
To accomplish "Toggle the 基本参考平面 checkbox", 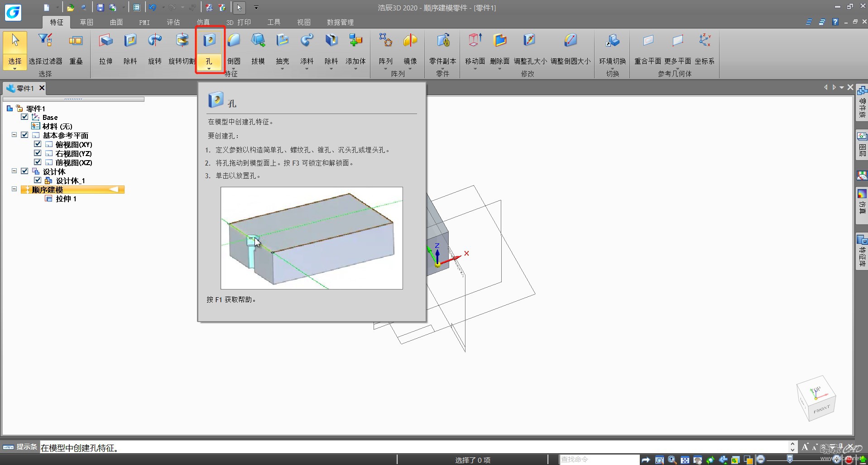I will [24, 135].
